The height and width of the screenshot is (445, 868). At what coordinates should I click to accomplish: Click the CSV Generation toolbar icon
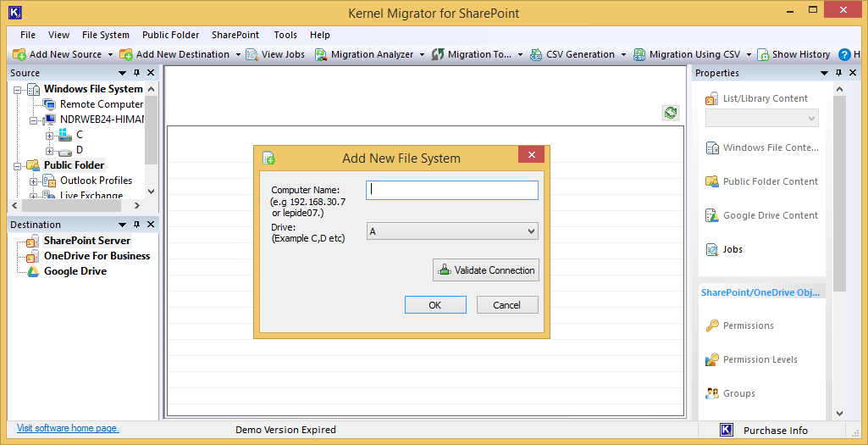point(536,54)
